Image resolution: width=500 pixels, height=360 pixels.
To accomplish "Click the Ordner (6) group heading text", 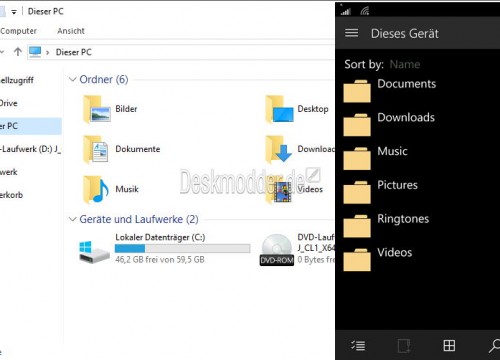I will coord(104,79).
